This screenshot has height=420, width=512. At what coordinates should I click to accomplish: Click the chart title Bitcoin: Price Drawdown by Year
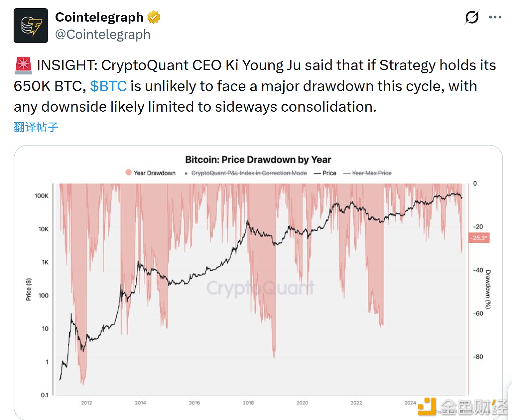click(x=258, y=159)
